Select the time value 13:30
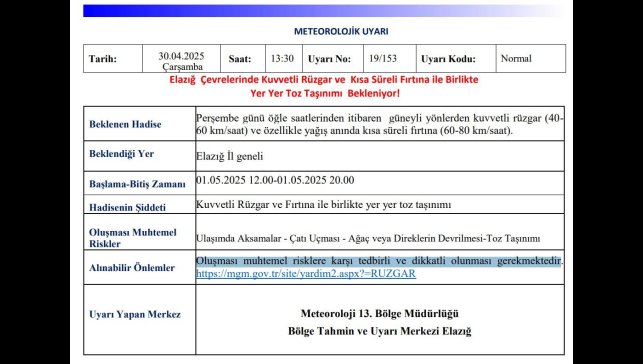Image resolution: width=643 pixels, height=364 pixels. coord(282,59)
